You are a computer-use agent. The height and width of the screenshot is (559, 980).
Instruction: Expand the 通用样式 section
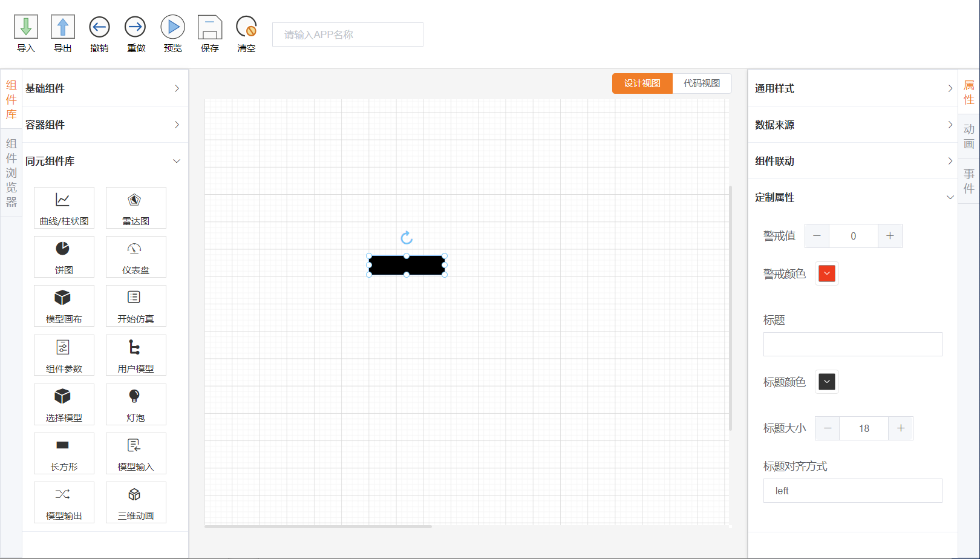(x=853, y=88)
